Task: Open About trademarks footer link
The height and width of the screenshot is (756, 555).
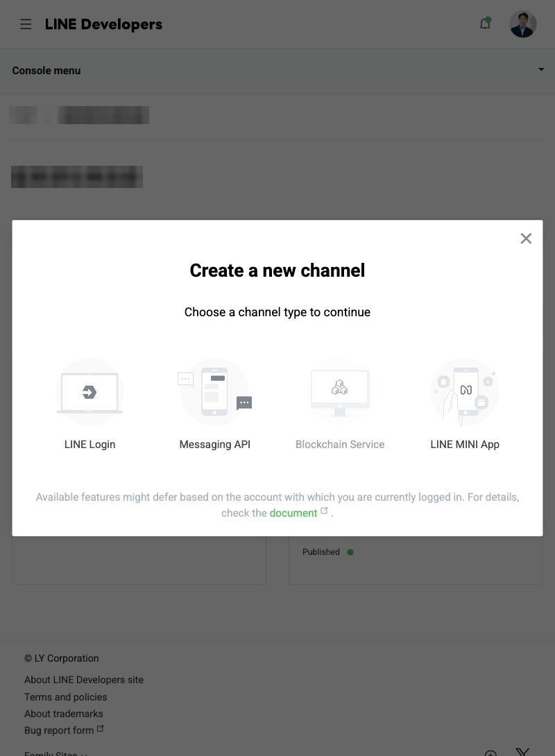Action: 64,714
